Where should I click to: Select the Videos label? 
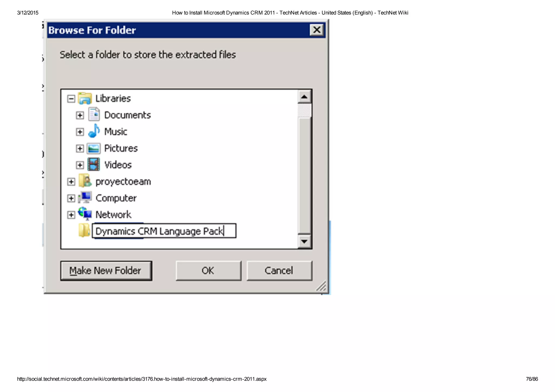point(118,165)
